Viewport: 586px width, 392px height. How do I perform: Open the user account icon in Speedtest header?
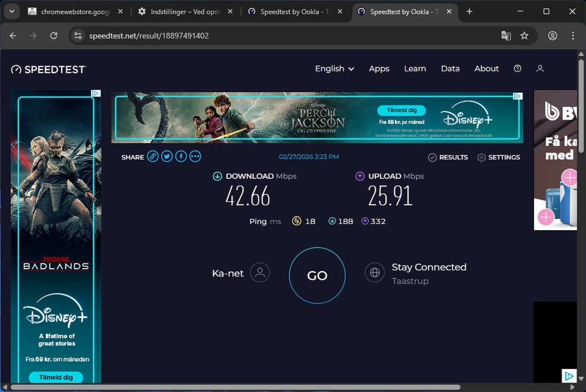(540, 68)
